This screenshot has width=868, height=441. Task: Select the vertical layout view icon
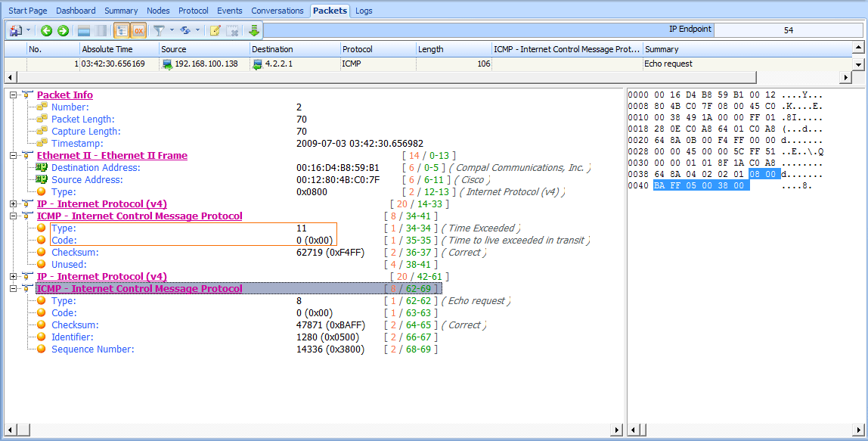pyautogui.click(x=101, y=30)
